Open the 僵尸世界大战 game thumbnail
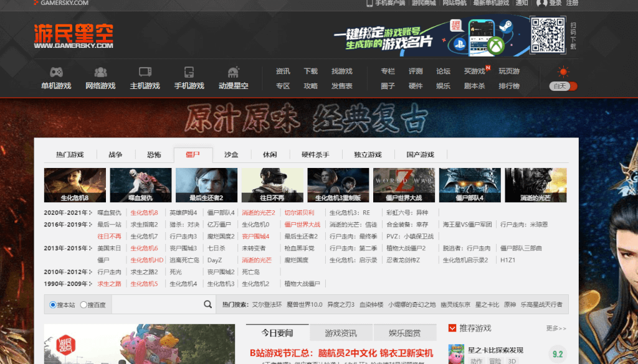The width and height of the screenshot is (638, 364). 404,185
